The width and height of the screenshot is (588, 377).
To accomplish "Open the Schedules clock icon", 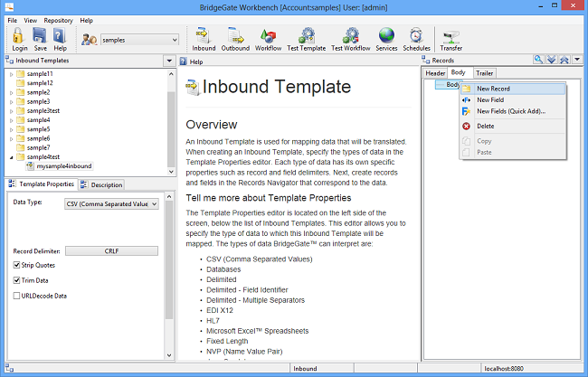I will (416, 36).
